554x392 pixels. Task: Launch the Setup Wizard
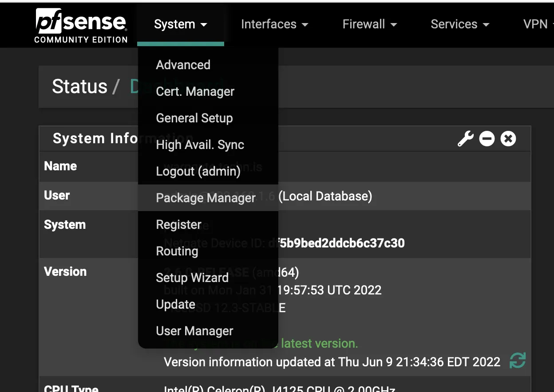(x=192, y=278)
